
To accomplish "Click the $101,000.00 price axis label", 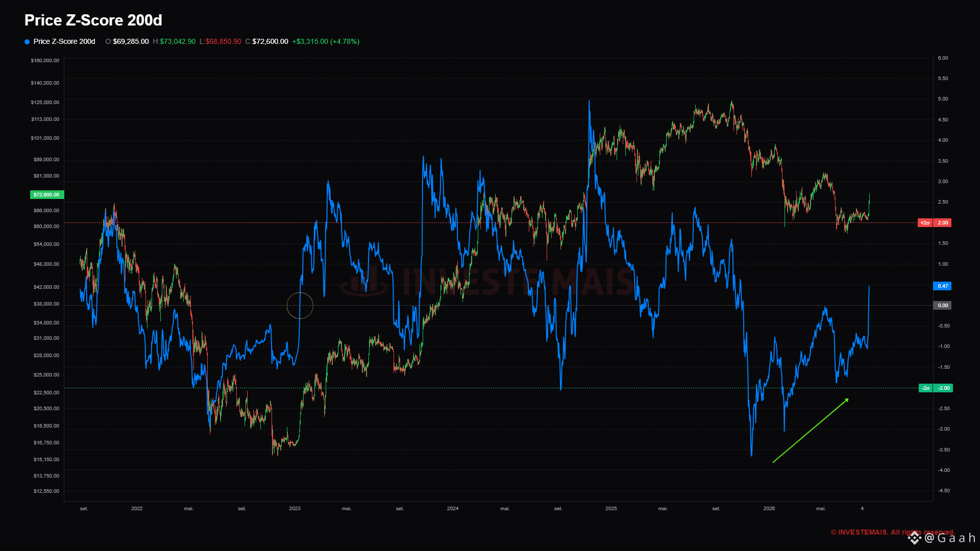I will click(x=45, y=138).
